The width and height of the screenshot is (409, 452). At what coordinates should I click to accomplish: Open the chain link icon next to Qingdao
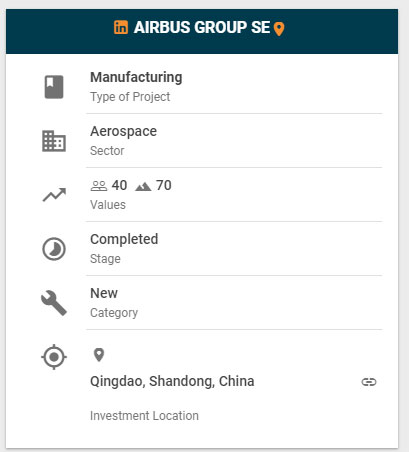369,382
